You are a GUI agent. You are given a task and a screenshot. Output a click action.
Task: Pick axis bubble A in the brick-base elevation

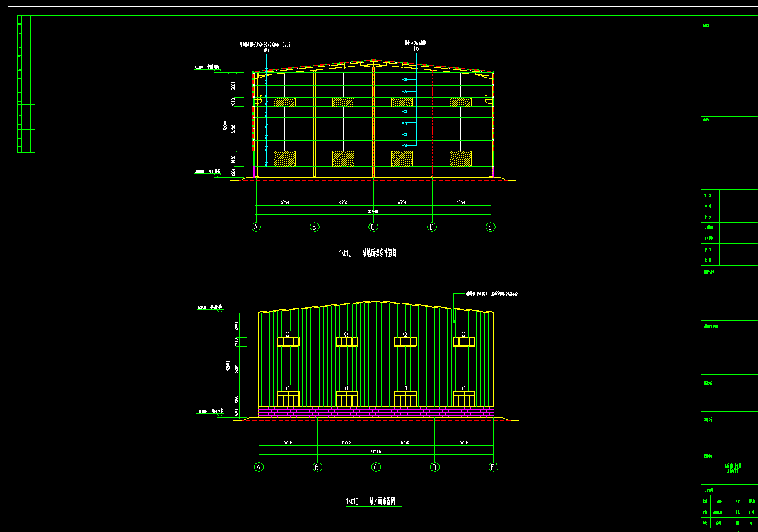click(259, 467)
